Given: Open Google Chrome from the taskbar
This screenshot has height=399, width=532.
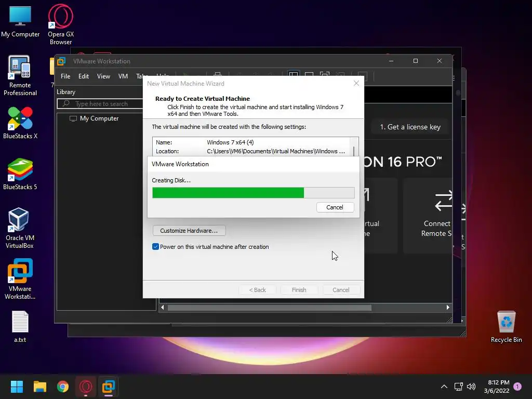Looking at the screenshot, I should coord(63,387).
